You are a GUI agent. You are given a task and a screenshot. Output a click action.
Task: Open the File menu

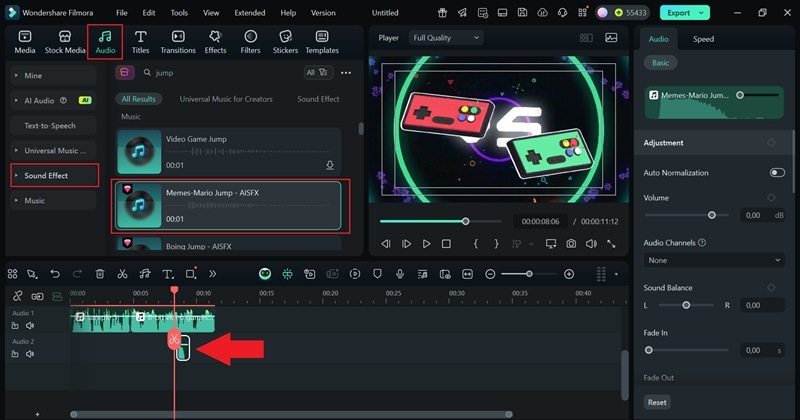pos(121,13)
